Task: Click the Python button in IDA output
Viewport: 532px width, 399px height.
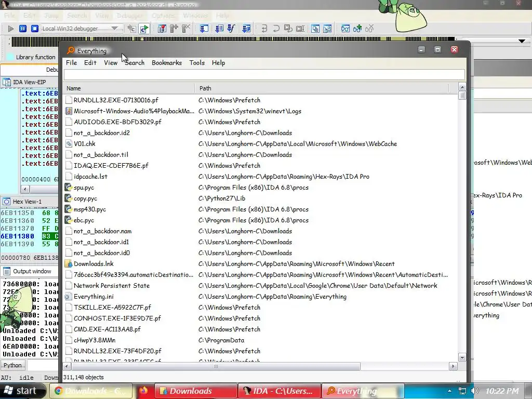Action: coord(13,365)
